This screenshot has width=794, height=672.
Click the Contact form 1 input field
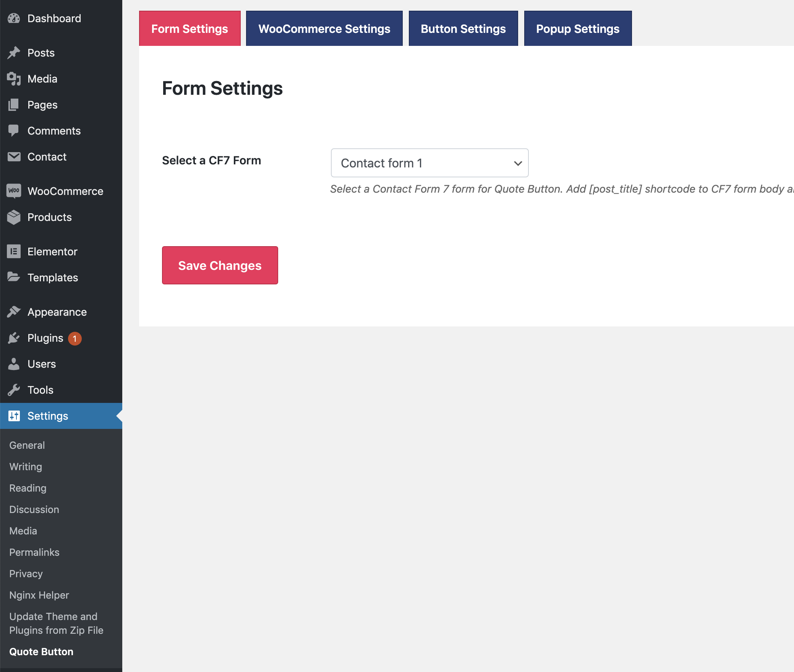pos(429,163)
